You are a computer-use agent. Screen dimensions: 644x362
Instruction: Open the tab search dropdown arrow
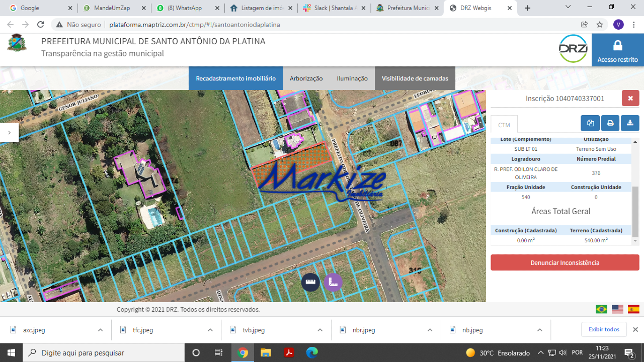pyautogui.click(x=568, y=7)
